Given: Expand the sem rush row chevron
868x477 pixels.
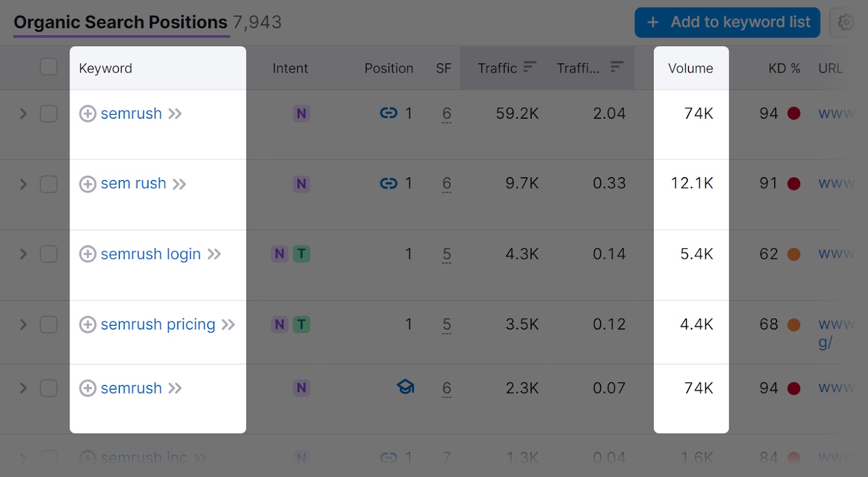Looking at the screenshot, I should pos(23,184).
